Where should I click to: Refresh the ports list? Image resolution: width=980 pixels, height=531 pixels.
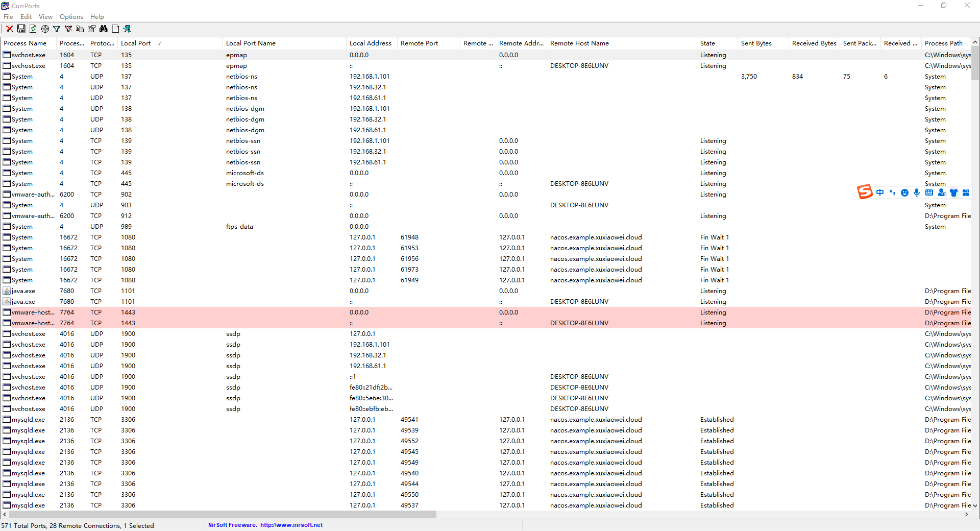33,29
